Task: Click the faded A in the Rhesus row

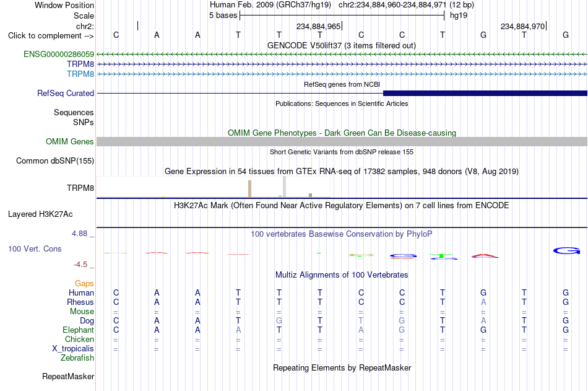Action: 483,302
